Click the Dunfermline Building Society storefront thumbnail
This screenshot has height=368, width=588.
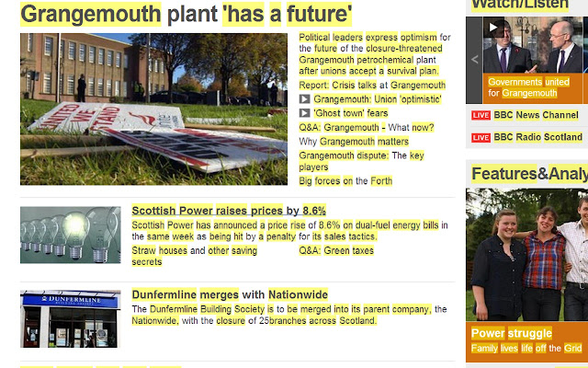pyautogui.click(x=71, y=319)
